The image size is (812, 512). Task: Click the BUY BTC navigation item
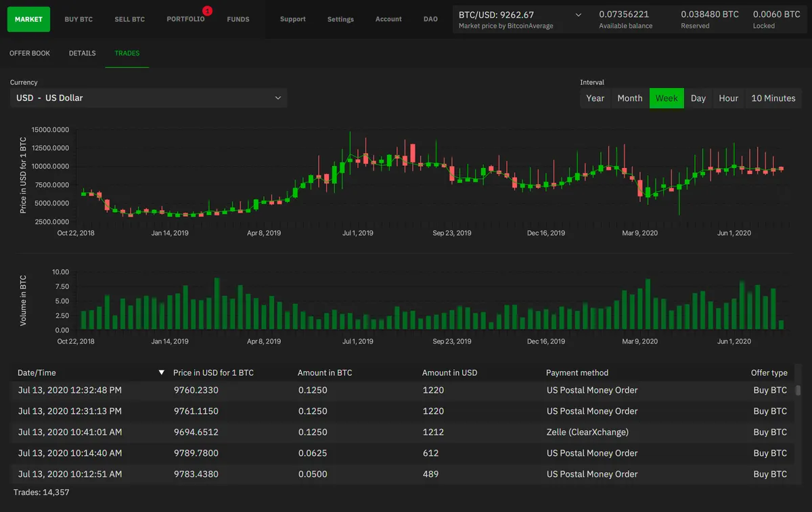tap(78, 19)
